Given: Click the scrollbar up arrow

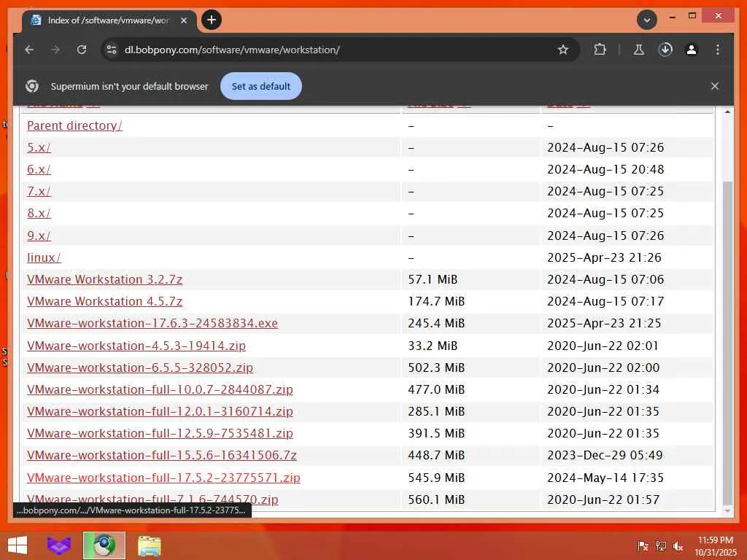Looking at the screenshot, I should [727, 112].
